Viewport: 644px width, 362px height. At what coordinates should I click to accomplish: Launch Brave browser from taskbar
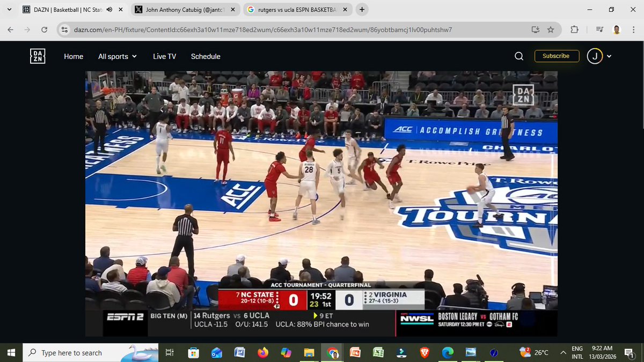point(424,352)
